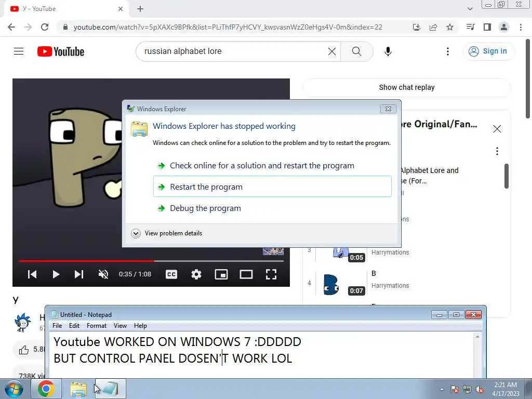This screenshot has height=399, width=532.
Task: Open Notepad View menu
Action: pyautogui.click(x=120, y=326)
